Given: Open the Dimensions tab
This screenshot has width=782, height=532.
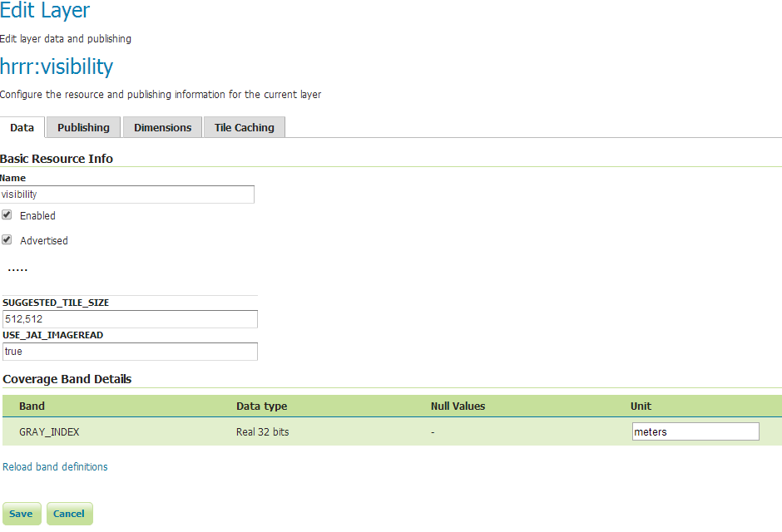Looking at the screenshot, I should (162, 127).
